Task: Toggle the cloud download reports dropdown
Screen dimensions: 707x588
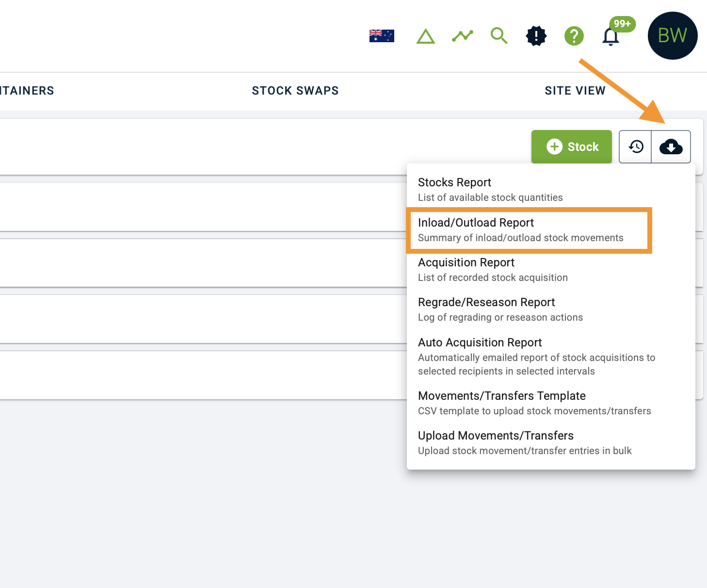Action: 671,147
